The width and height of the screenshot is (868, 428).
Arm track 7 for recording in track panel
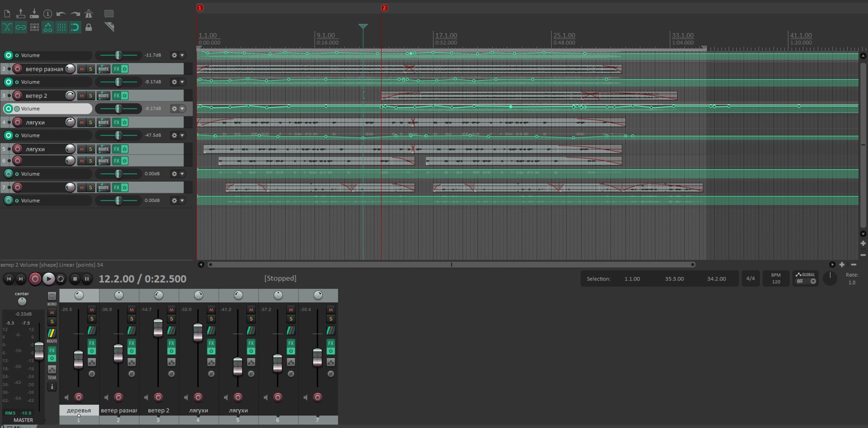click(18, 187)
